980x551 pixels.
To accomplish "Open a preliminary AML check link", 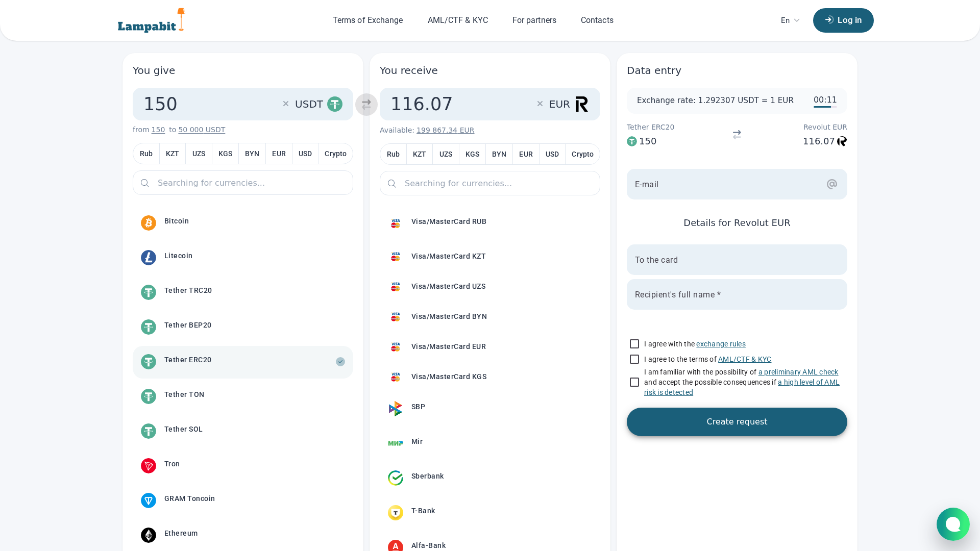I will [x=798, y=372].
